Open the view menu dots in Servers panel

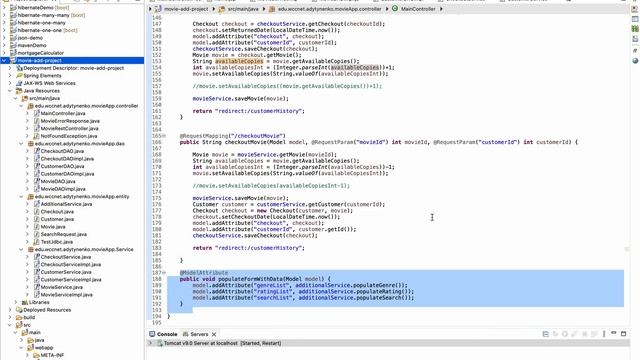click(x=604, y=334)
